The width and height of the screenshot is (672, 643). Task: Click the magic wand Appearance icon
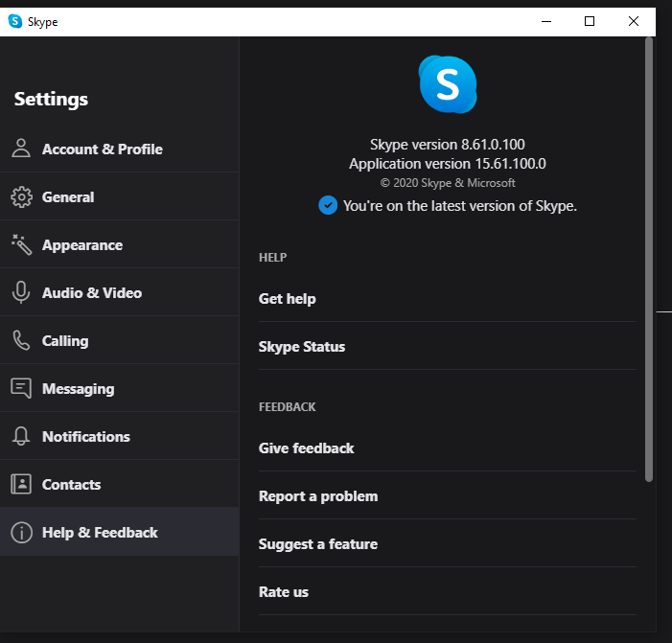pos(21,244)
